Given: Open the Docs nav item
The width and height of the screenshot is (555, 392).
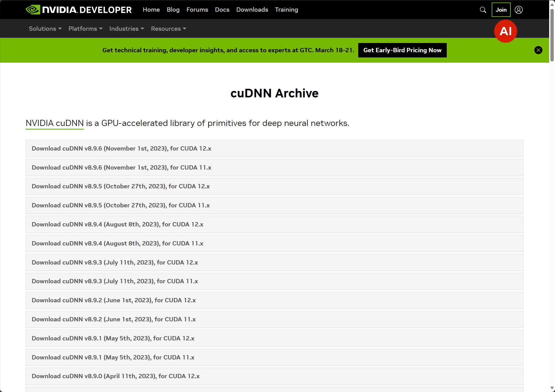Looking at the screenshot, I should coord(222,10).
